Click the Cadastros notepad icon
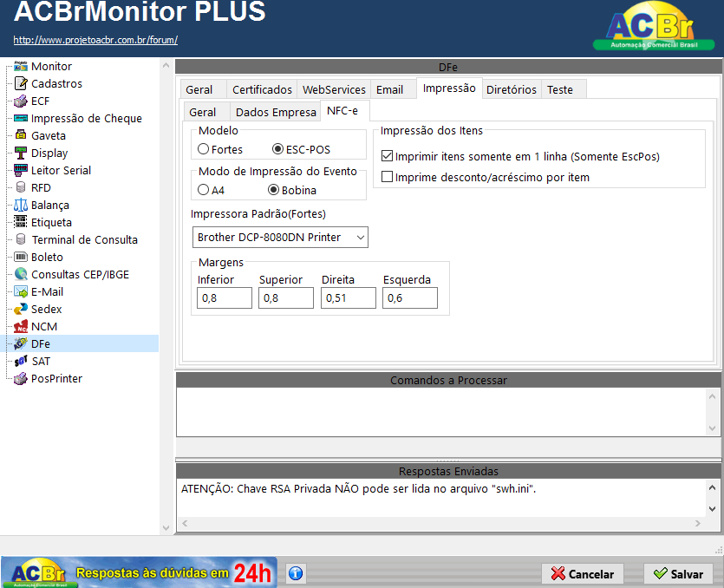This screenshot has height=588, width=724. [x=21, y=83]
